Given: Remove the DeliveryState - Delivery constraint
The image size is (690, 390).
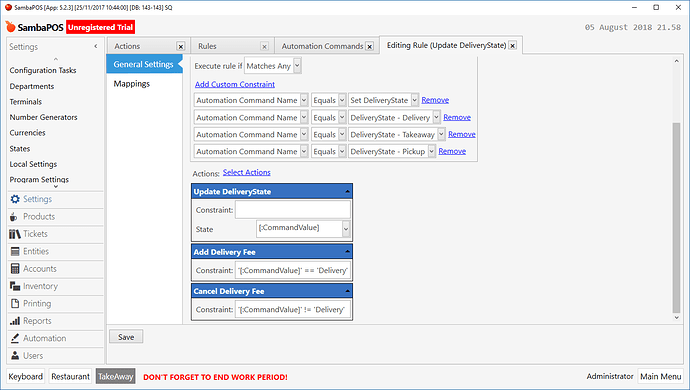Looking at the screenshot, I should point(457,118).
